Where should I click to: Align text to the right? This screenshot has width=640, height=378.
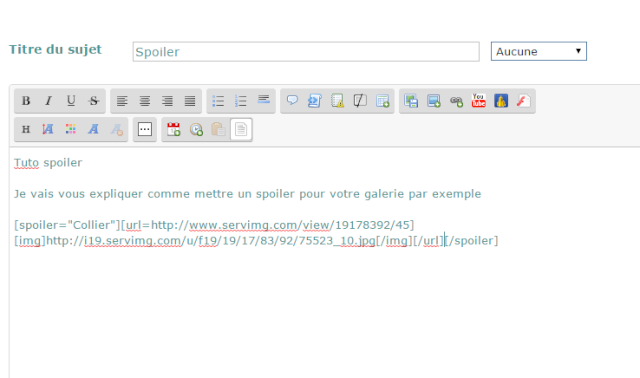click(x=167, y=101)
